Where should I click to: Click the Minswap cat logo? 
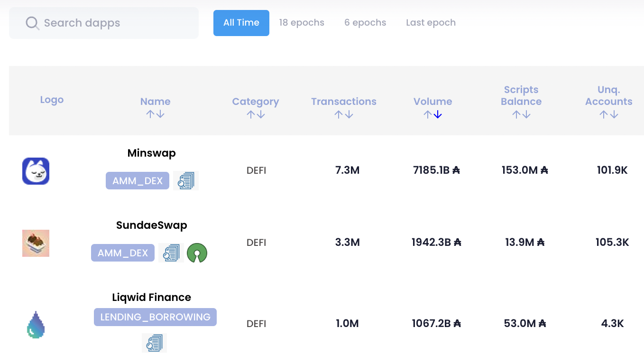pos(36,171)
